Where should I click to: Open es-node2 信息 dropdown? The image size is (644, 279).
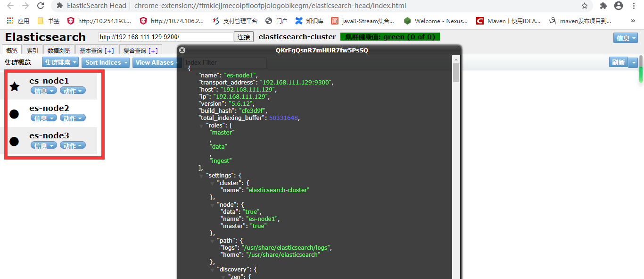coord(44,118)
